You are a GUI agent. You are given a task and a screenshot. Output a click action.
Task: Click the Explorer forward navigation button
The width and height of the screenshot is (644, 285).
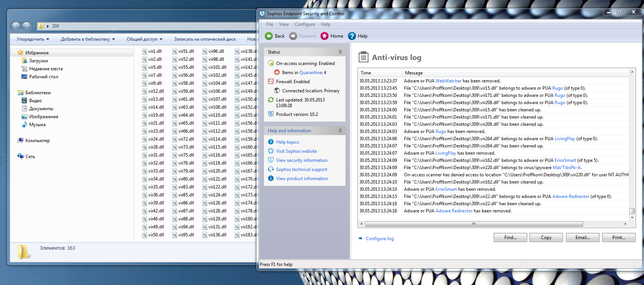click(x=26, y=26)
